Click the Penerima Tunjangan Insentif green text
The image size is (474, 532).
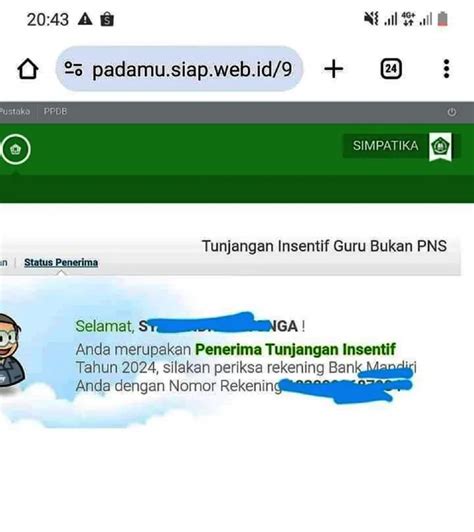pos(296,349)
